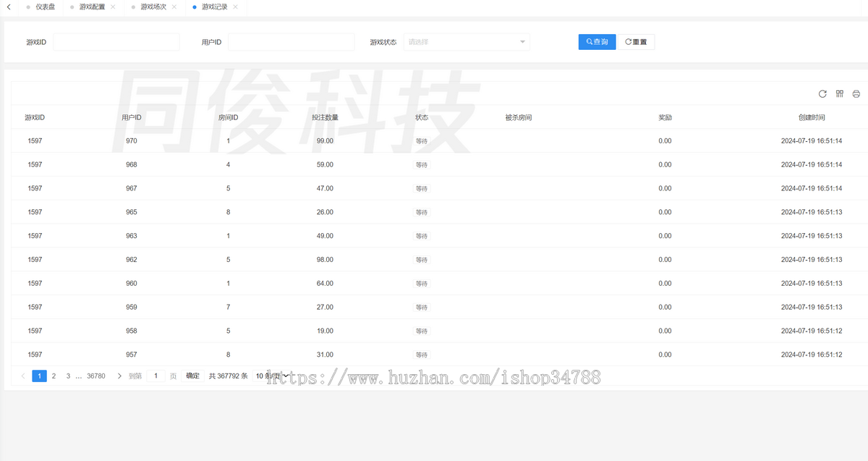This screenshot has height=461, width=868.
Task: Select user ID 968 cell
Action: tap(131, 165)
